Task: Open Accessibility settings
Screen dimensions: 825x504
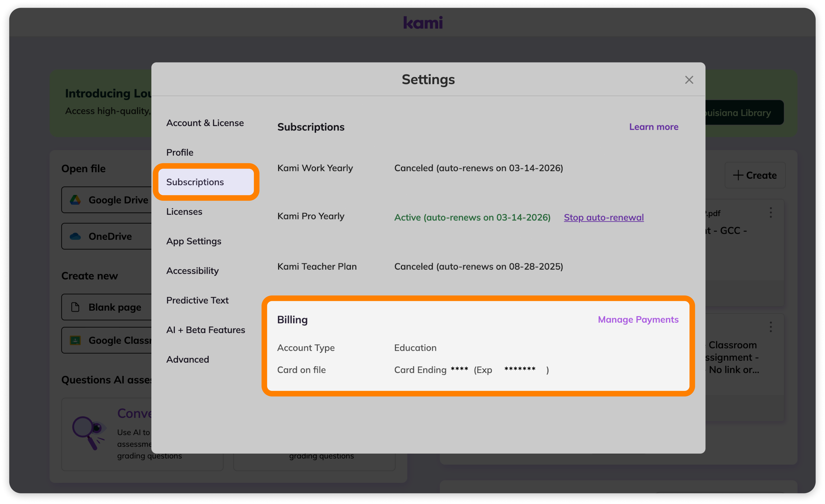Action: 193,271
